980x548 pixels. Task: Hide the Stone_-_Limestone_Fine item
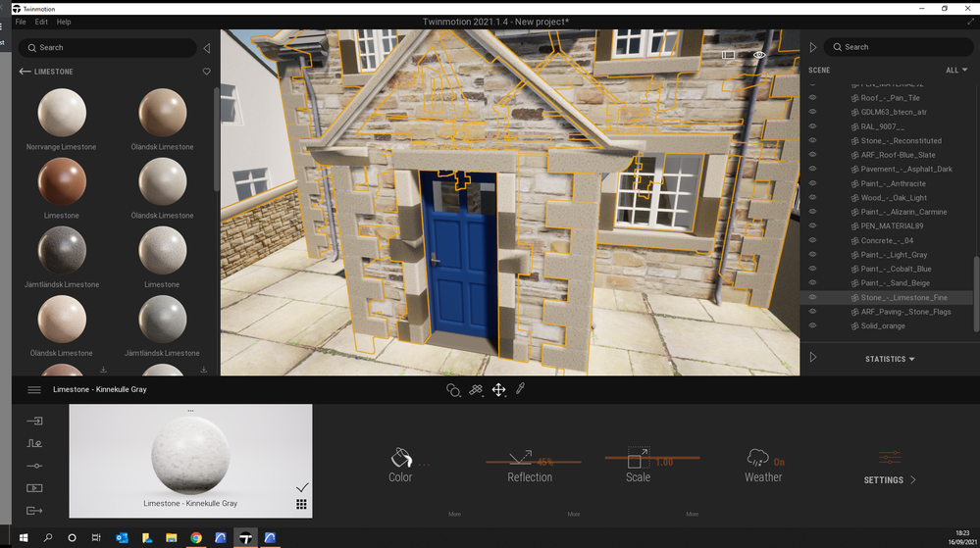(812, 297)
